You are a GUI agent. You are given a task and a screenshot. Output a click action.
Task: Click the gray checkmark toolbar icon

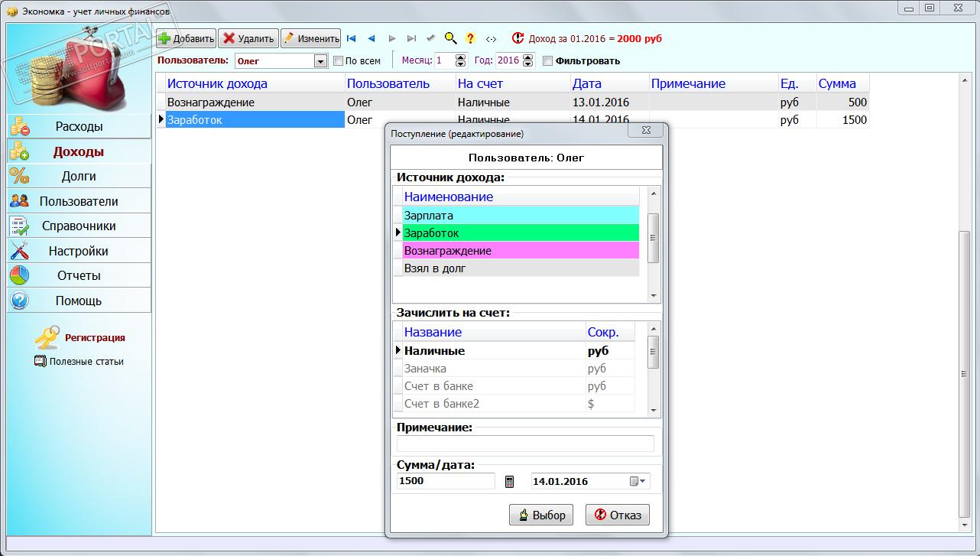pos(431,38)
